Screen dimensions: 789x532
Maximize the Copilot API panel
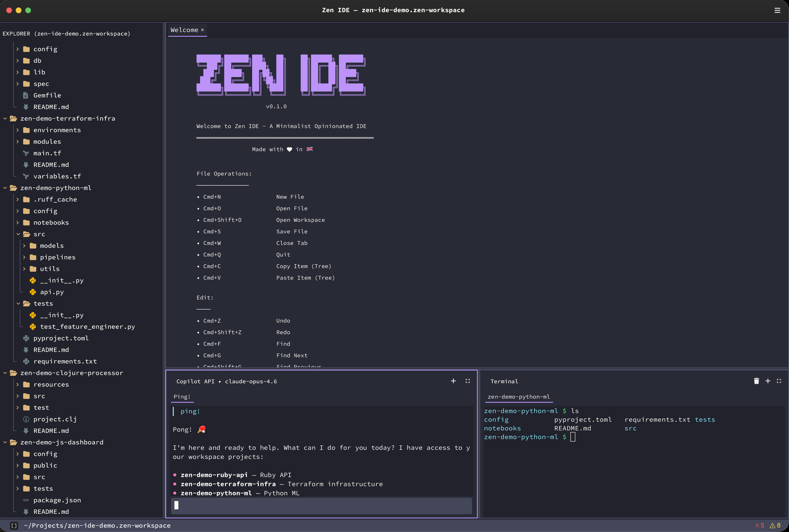pyautogui.click(x=467, y=381)
